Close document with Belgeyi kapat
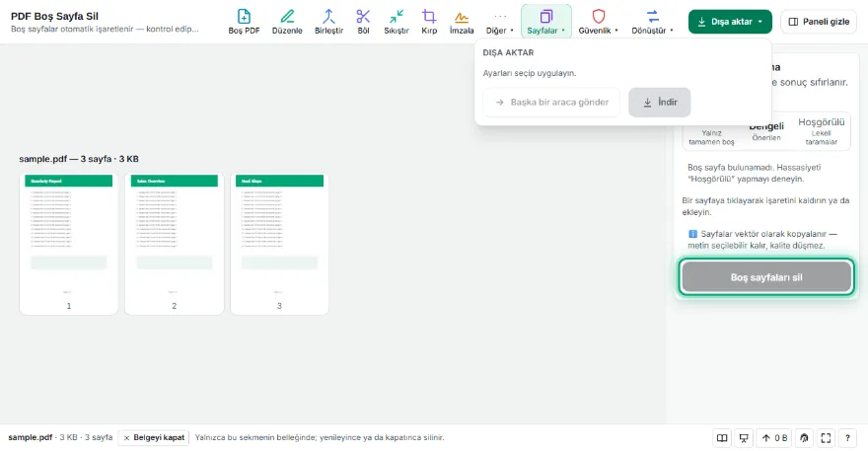Viewport: 868px width, 451px height. click(x=154, y=438)
